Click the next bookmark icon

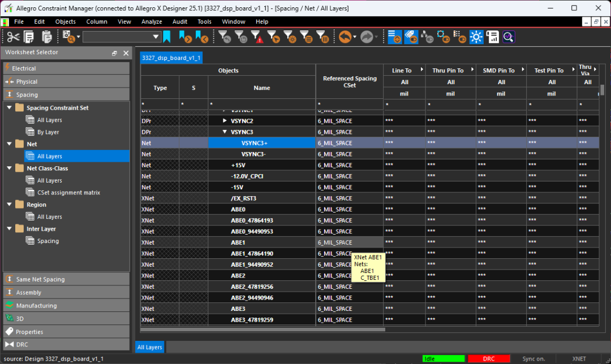[x=185, y=37]
